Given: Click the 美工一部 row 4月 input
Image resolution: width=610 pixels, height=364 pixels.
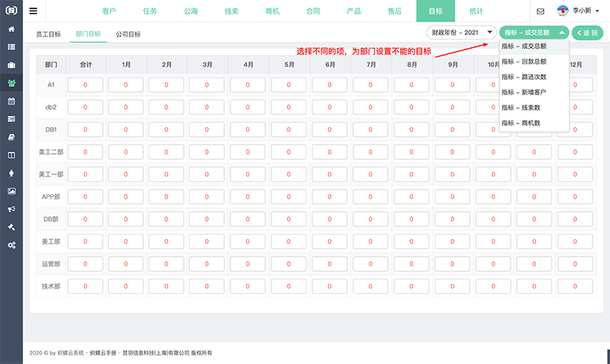Looking at the screenshot, I should (x=248, y=174).
